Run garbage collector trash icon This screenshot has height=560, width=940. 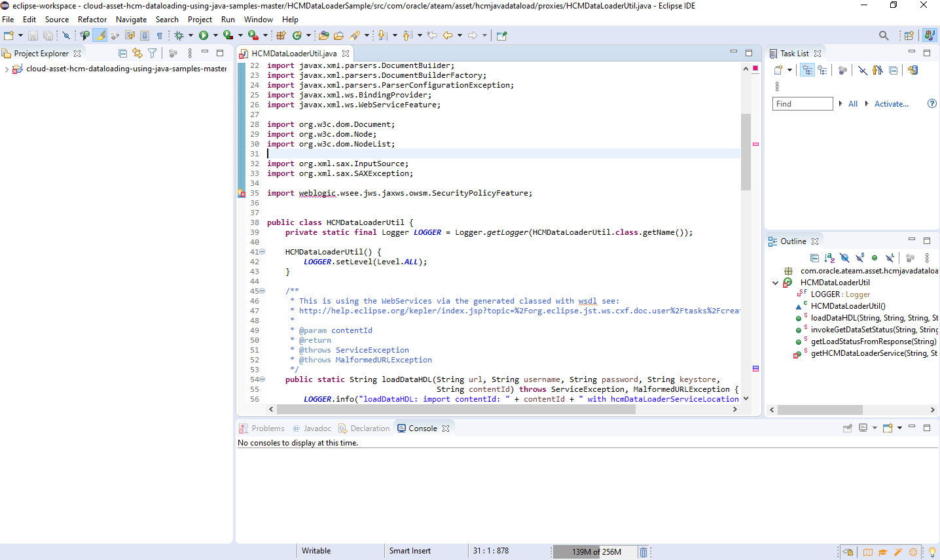(643, 551)
